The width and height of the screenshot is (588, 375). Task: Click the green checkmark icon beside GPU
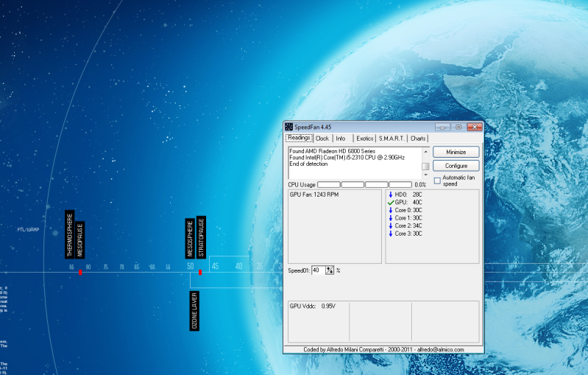(391, 202)
